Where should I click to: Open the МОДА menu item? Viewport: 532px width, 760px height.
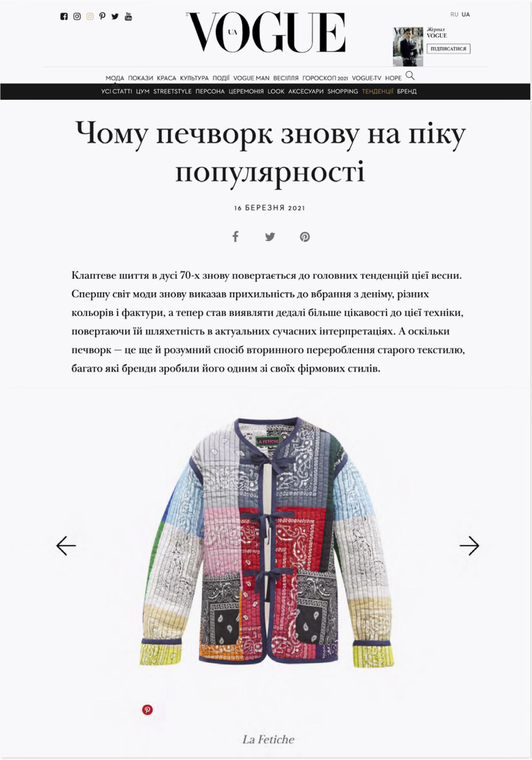115,78
